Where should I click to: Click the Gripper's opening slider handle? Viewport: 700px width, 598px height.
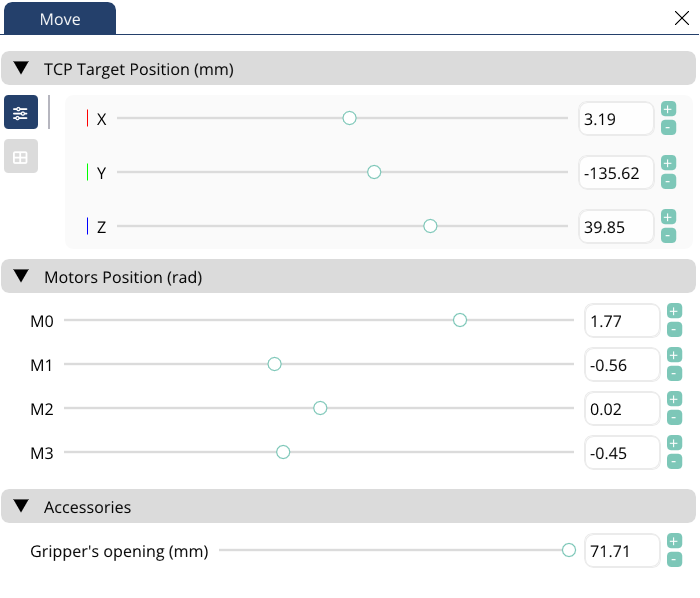(x=569, y=550)
